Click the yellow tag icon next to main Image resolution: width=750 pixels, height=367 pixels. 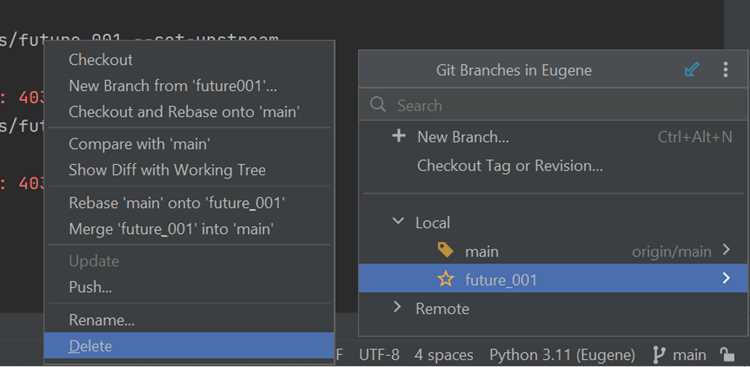click(x=445, y=250)
